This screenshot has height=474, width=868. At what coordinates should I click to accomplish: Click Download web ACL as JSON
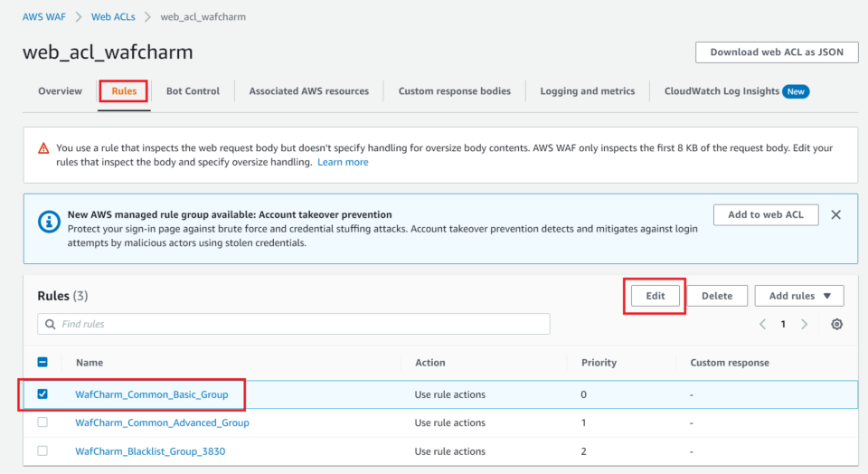coord(776,52)
